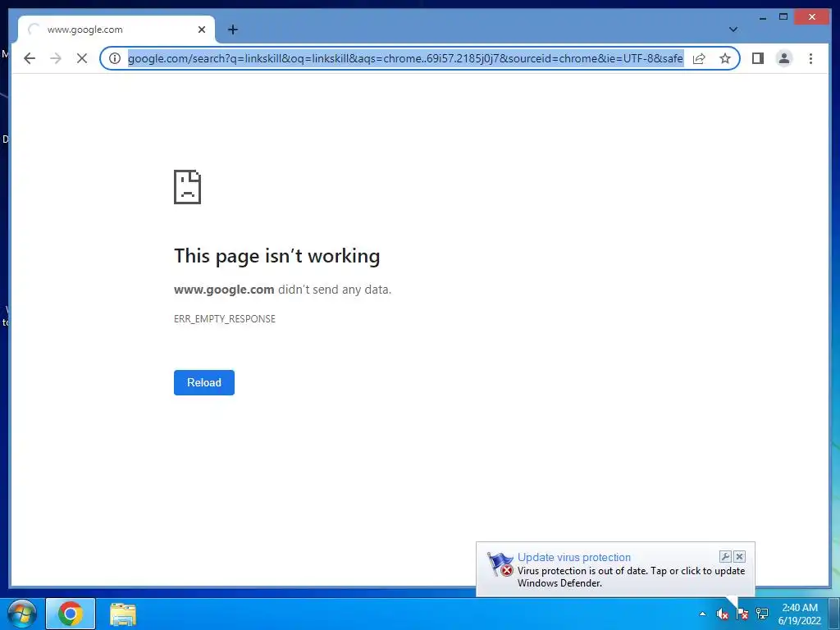The width and height of the screenshot is (840, 630).
Task: Click the ERR_EMPTY_RESPONSE error code
Action: click(225, 319)
